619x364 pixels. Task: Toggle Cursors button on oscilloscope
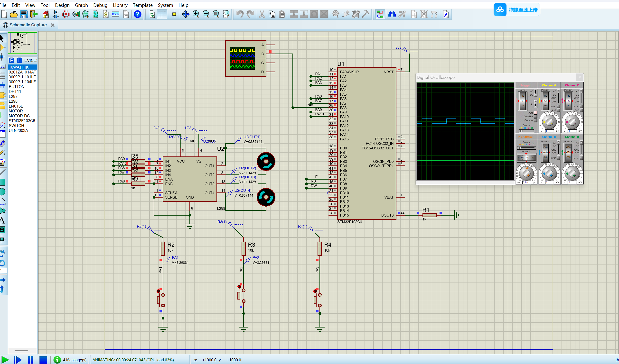pyautogui.click(x=535, y=120)
